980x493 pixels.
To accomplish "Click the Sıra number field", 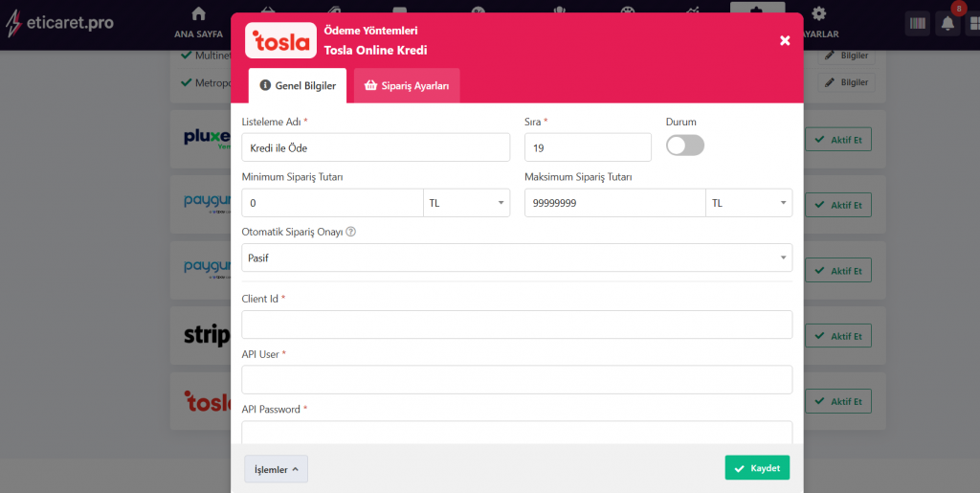I will click(x=588, y=147).
